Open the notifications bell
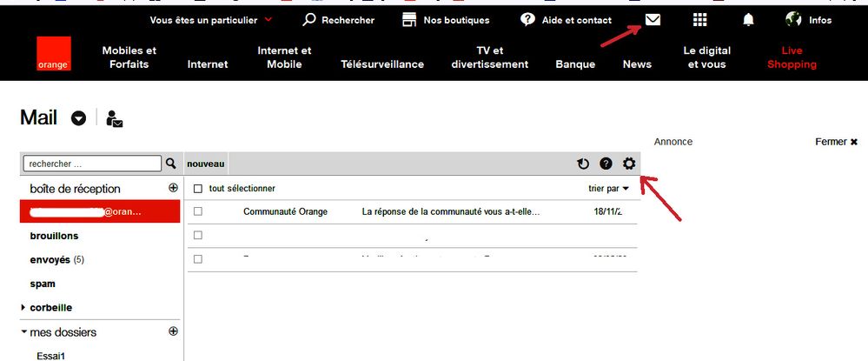Viewport: 868px width, 361px height. click(x=748, y=20)
